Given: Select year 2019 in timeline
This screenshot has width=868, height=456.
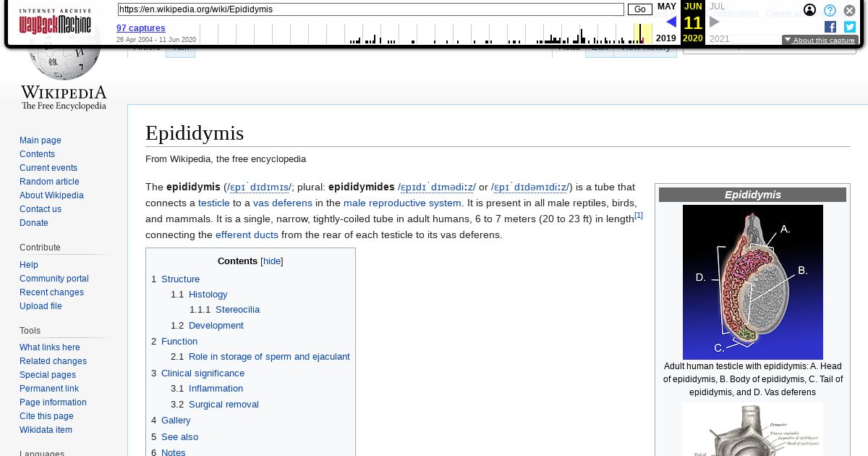Looking at the screenshot, I should [x=666, y=38].
